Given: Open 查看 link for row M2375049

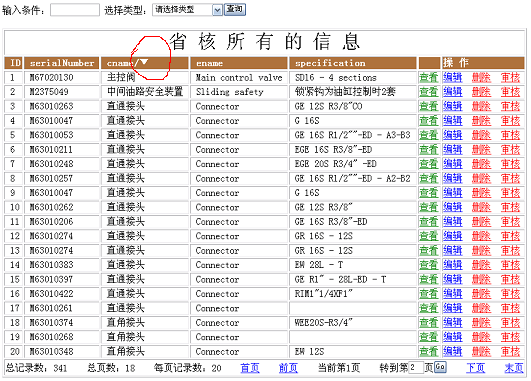Looking at the screenshot, I should click(429, 92).
